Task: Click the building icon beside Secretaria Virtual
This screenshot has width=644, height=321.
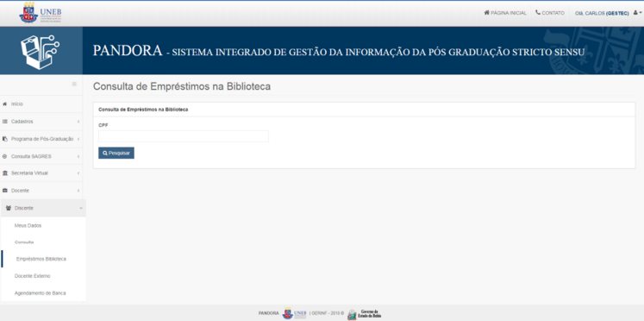Action: (5, 173)
